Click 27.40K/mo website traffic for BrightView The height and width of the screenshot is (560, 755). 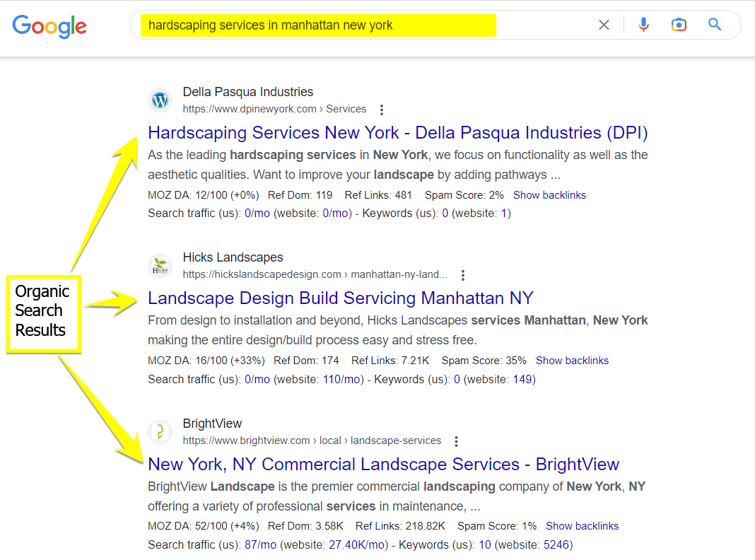click(357, 544)
